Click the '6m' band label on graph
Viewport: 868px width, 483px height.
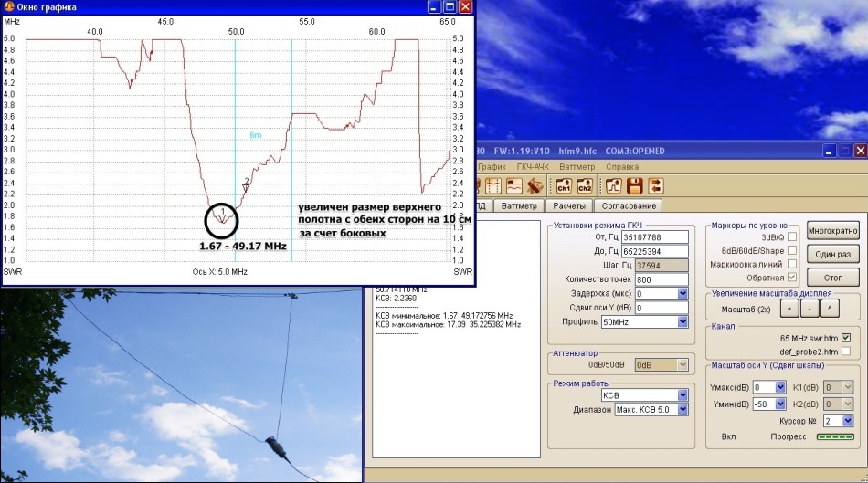(255, 135)
